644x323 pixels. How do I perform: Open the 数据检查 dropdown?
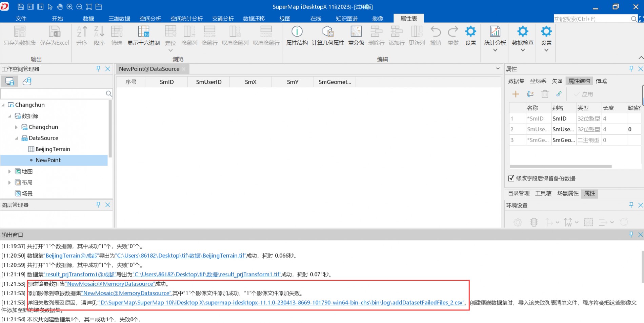point(523,50)
